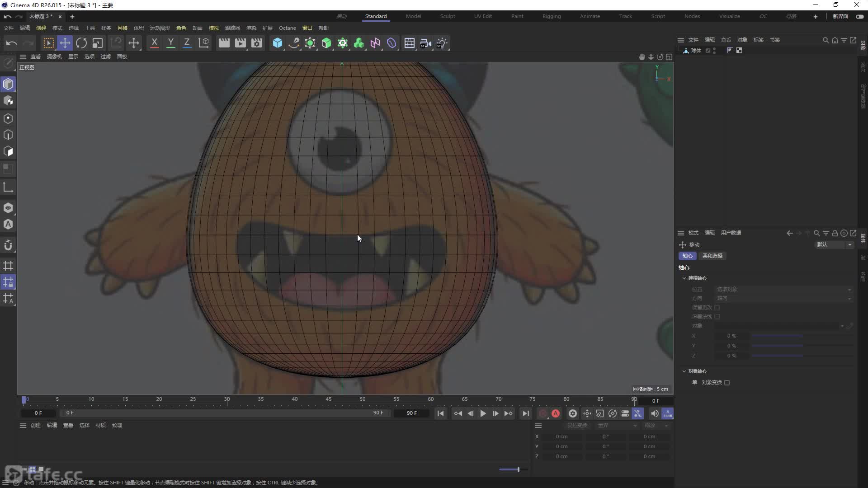The height and width of the screenshot is (488, 868).
Task: Add a floor grid object
Action: click(x=410, y=43)
